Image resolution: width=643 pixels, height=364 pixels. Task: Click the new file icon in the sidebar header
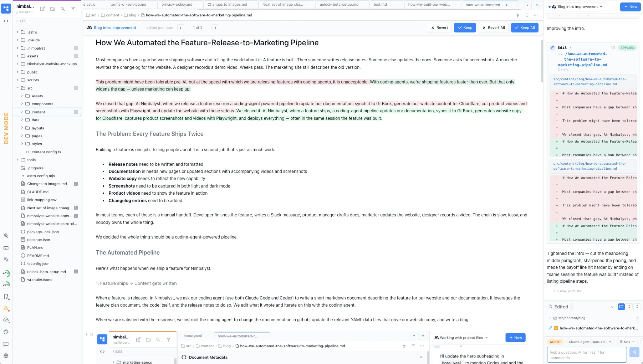point(42,9)
